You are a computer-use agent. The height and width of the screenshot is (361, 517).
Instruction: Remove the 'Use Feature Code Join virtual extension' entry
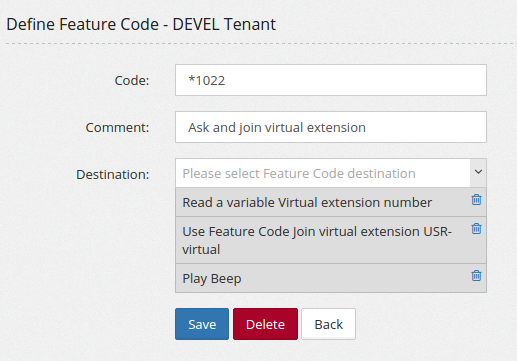pos(476,229)
